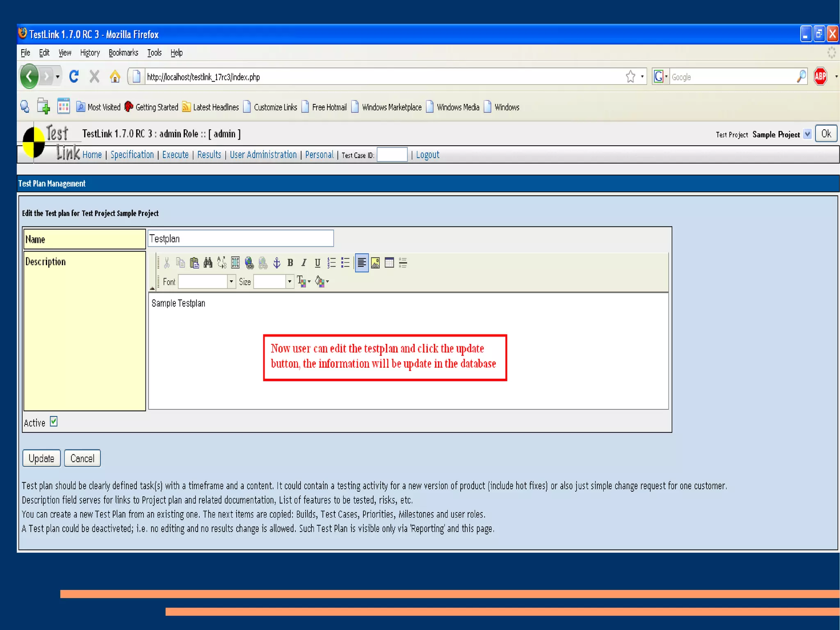
Task: Open the back/forward history dropdown arrow
Action: [58, 76]
